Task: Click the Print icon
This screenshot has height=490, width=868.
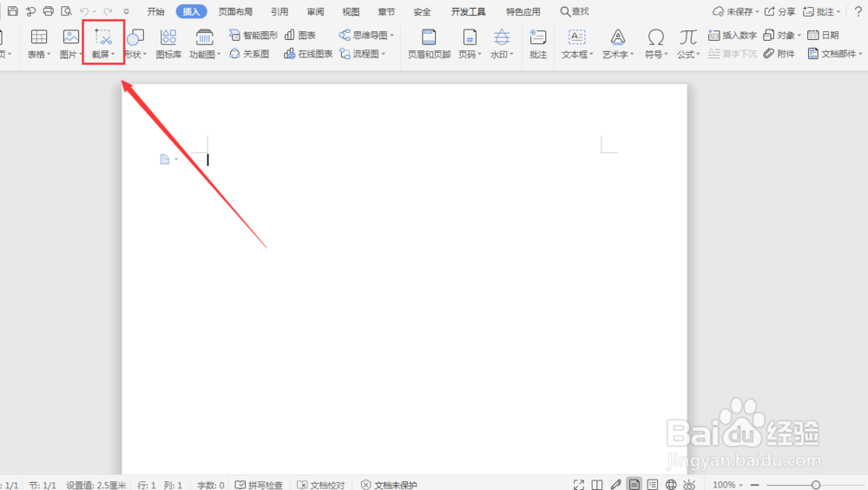Action: click(x=48, y=11)
